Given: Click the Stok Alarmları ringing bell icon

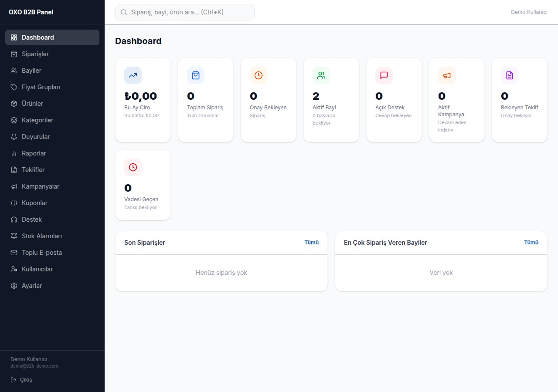Looking at the screenshot, I should coord(14,236).
